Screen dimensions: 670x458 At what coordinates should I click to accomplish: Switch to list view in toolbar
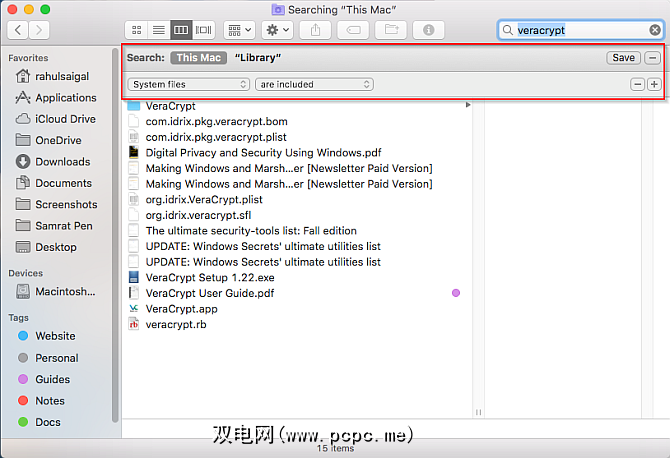coord(160,30)
